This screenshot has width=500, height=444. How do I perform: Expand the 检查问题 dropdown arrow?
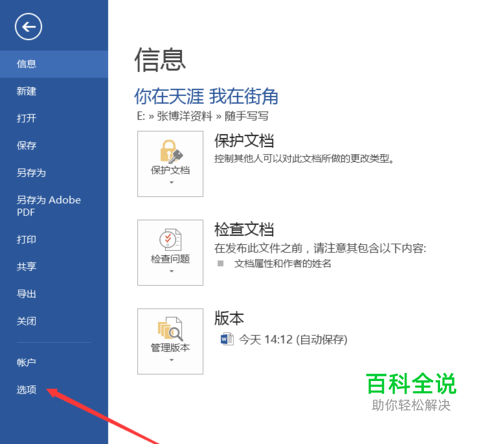(x=171, y=271)
